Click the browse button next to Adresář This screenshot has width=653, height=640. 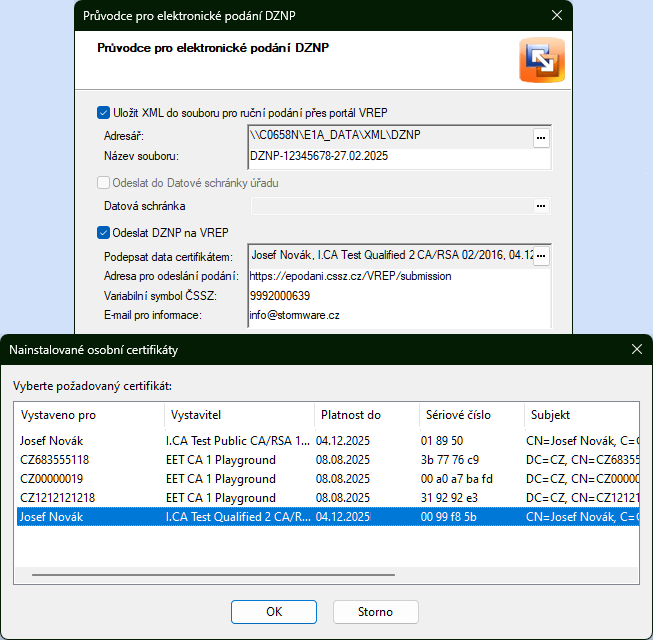(x=541, y=138)
